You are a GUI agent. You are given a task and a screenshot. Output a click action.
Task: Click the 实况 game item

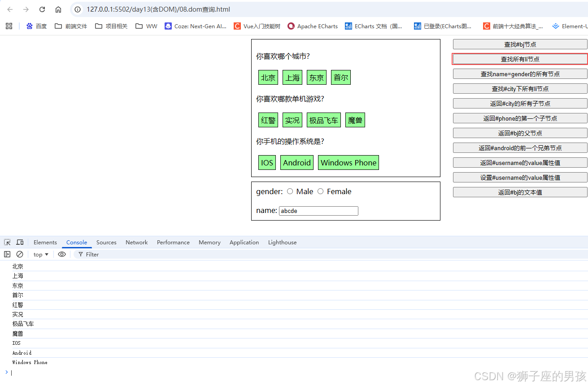(x=292, y=120)
